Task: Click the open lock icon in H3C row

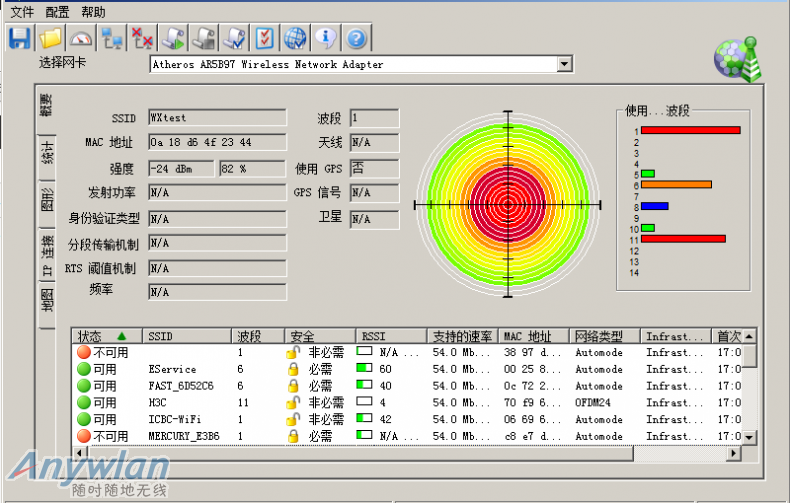Action: [x=293, y=402]
